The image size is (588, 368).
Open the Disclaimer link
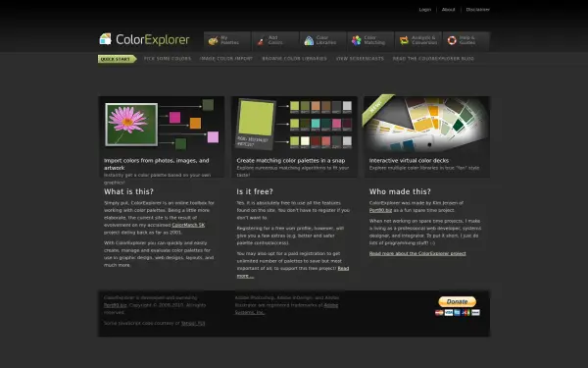click(478, 10)
